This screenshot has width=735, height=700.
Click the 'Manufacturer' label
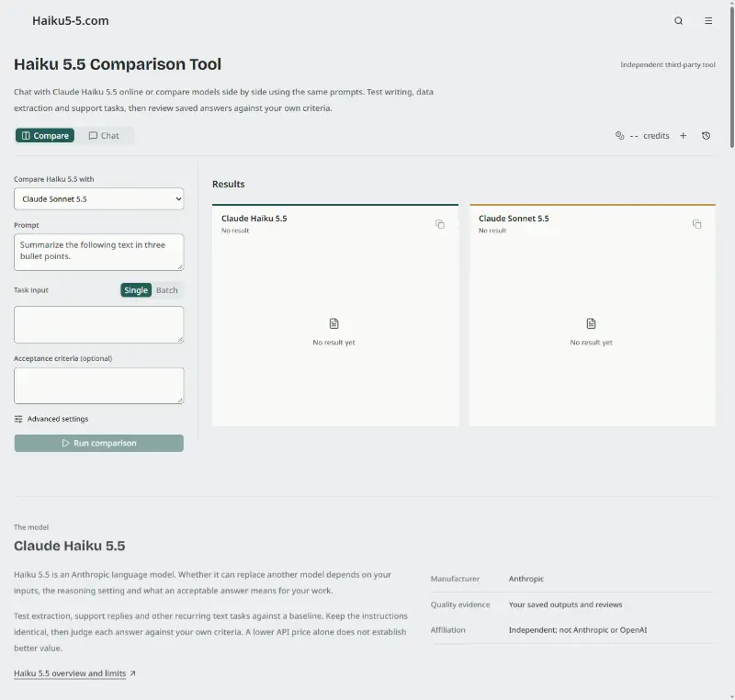(x=455, y=579)
